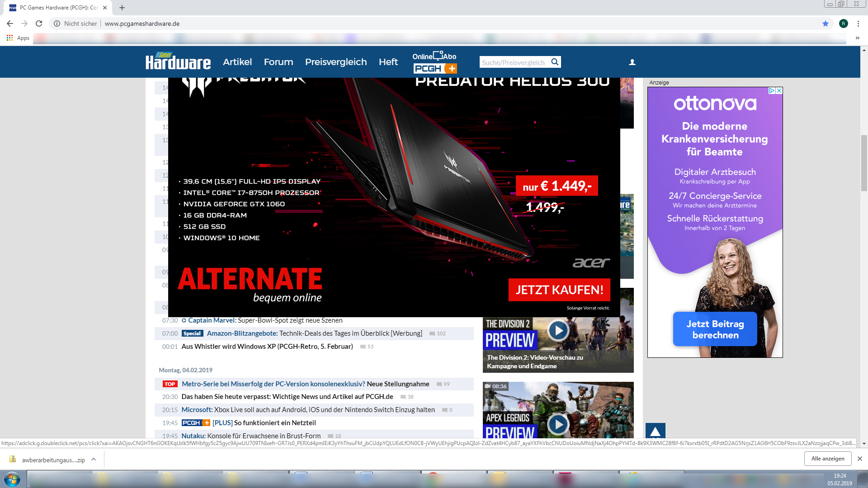
Task: Click the taskbar clock showing 19:24
Action: pyautogui.click(x=840, y=476)
